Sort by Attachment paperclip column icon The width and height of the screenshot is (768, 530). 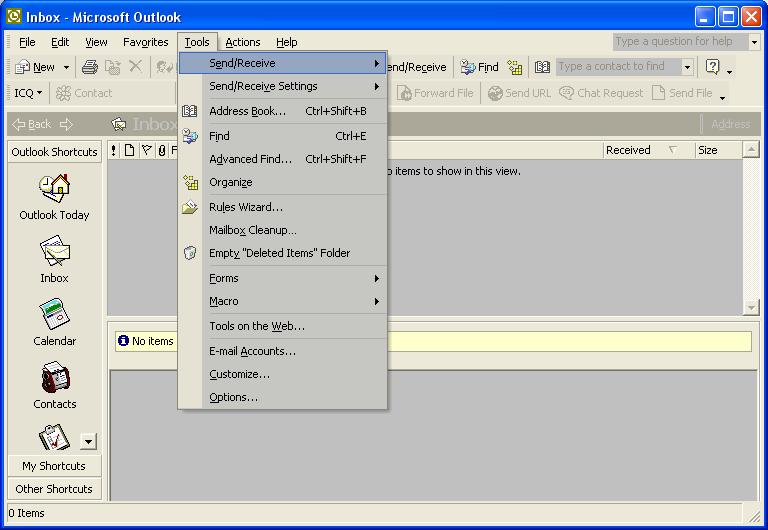162,150
